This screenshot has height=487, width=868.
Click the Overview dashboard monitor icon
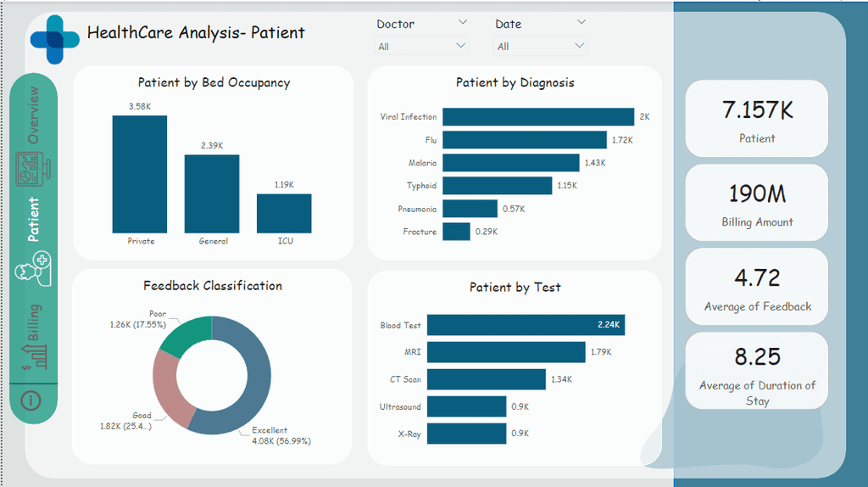click(x=33, y=169)
